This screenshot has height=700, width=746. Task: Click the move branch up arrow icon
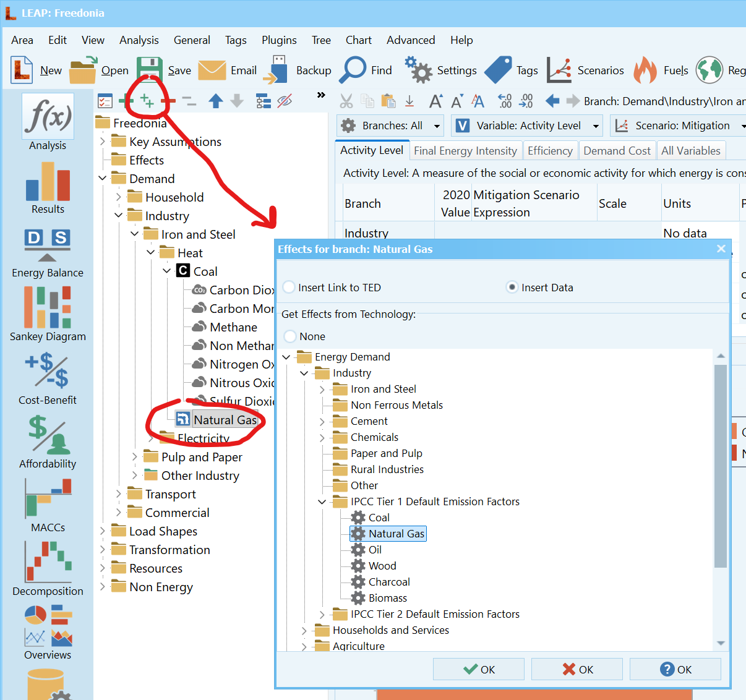216,101
